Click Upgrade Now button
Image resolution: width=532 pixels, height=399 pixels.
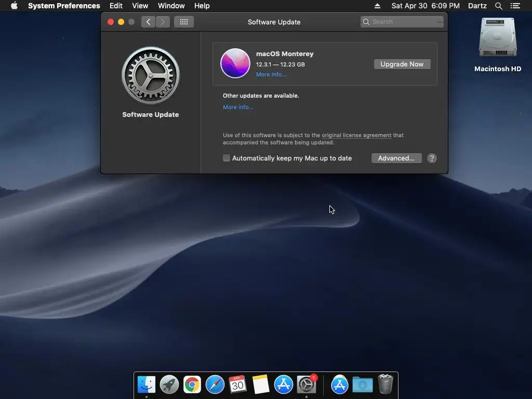click(402, 64)
